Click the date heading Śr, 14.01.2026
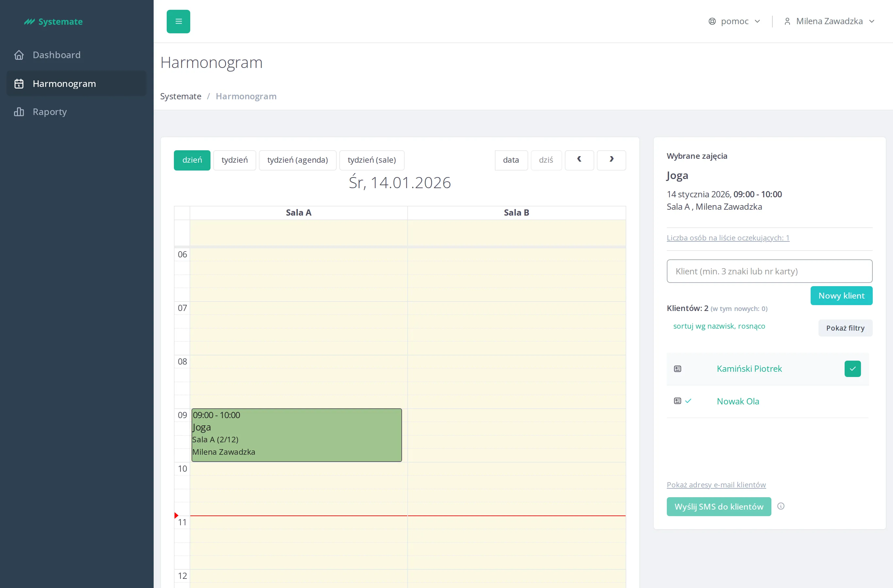Image resolution: width=893 pixels, height=588 pixels. tap(400, 183)
